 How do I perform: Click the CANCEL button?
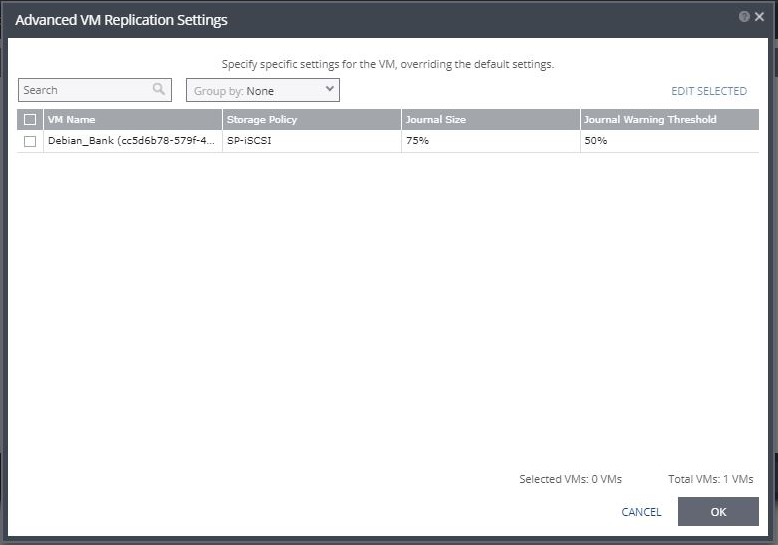pos(641,512)
